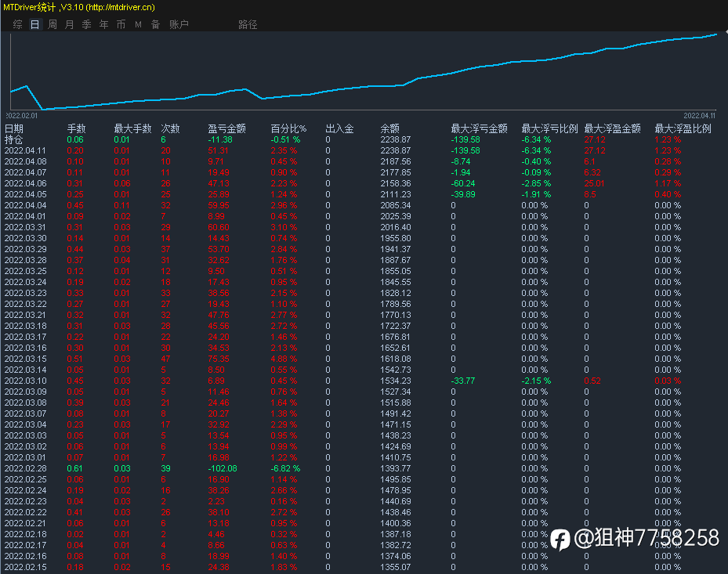Open the 周 weekly statistics tab
Screen dimensions: 728x574
coord(53,24)
